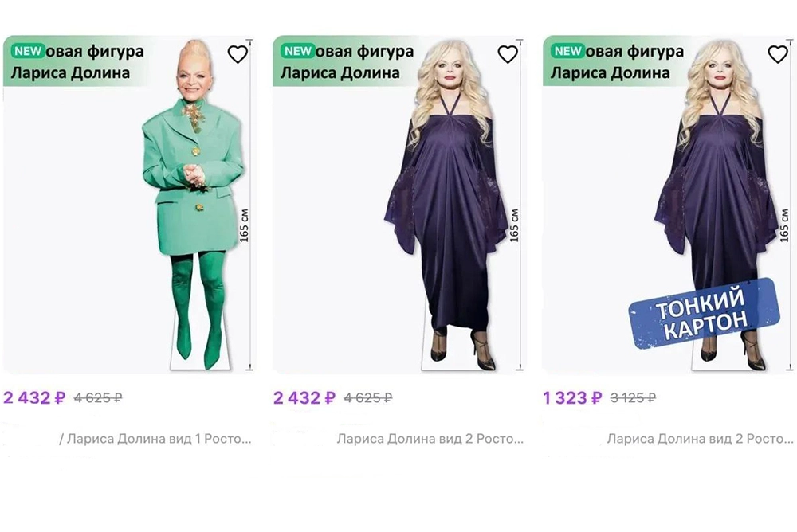Click NEW badge on the rightmost card

point(567,52)
